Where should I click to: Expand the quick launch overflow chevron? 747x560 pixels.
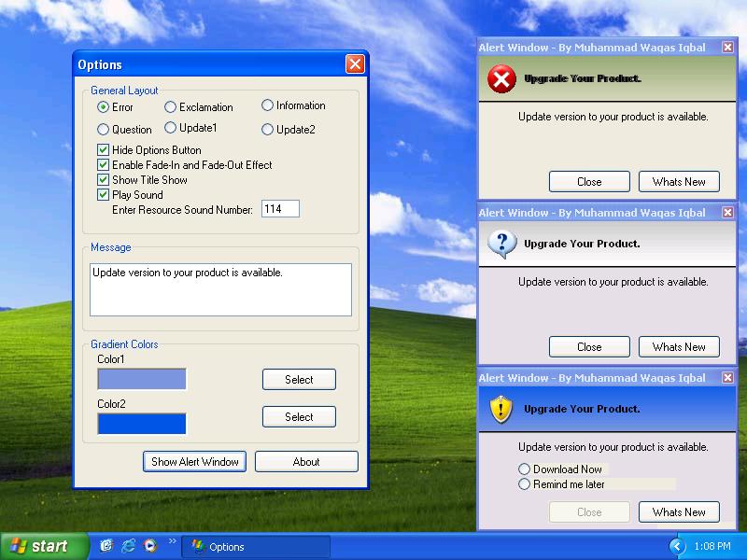172,541
